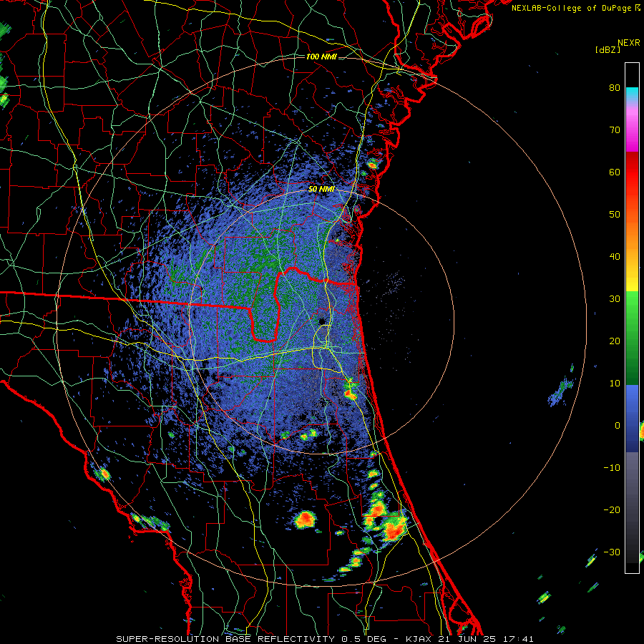The height and width of the screenshot is (644, 644).
Task: Click the 0 value on the dBZ scale
Action: pyautogui.click(x=618, y=426)
